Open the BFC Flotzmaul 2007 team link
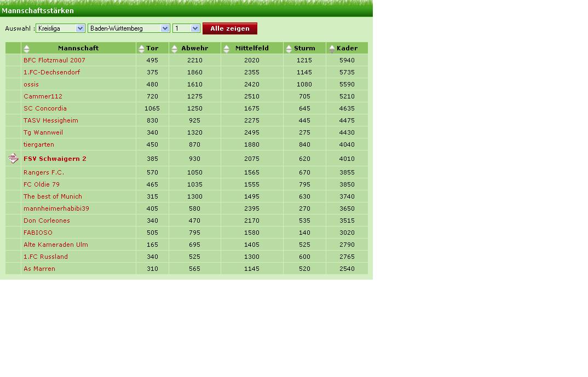588x377 pixels. pyautogui.click(x=54, y=60)
